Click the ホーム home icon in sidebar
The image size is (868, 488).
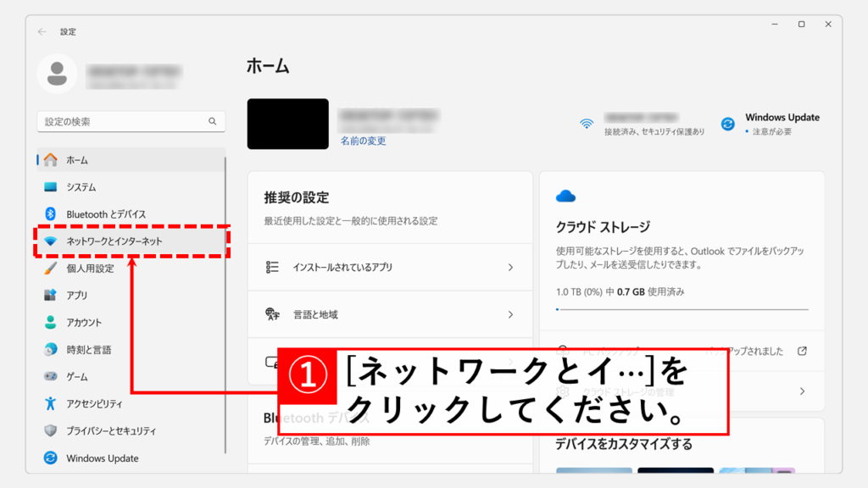click(x=51, y=160)
